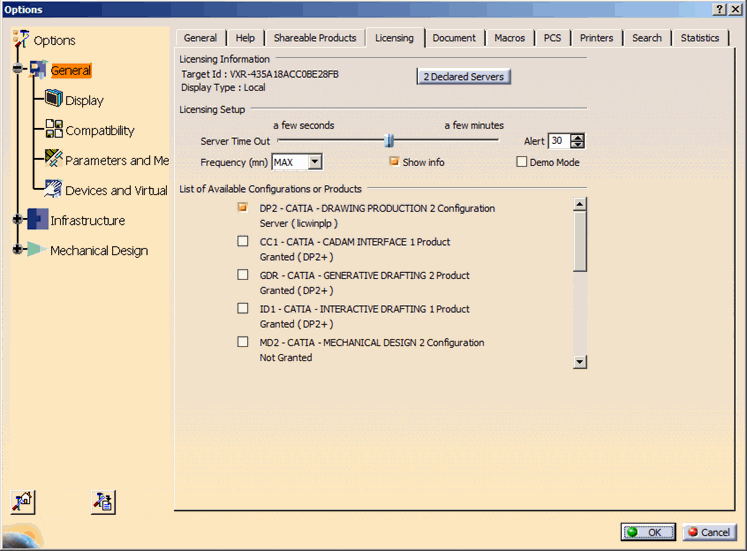The image size is (747, 551).
Task: Click the Compatibility icon in options tree
Action: 53,130
